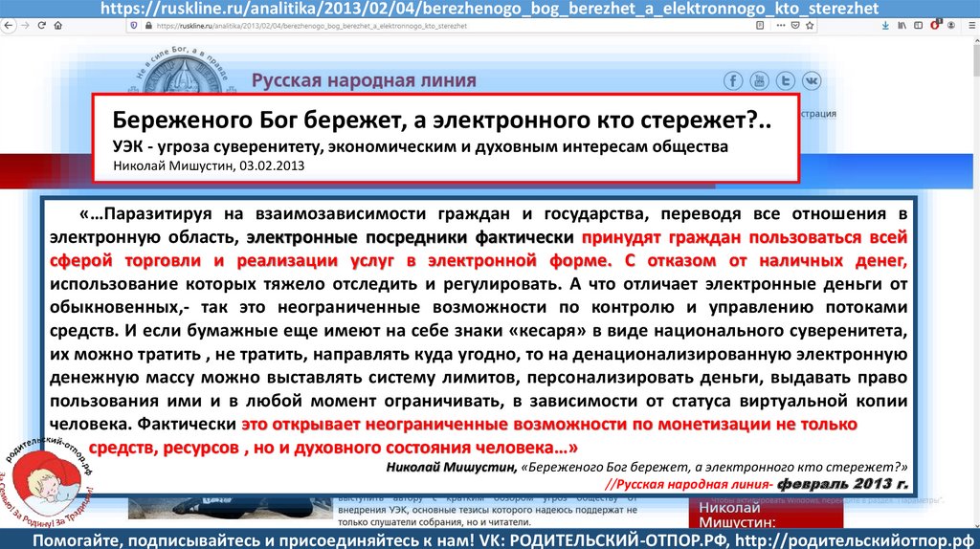The width and height of the screenshot is (980, 549).
Task: Toggle the browser sidebar
Action: coord(918,26)
